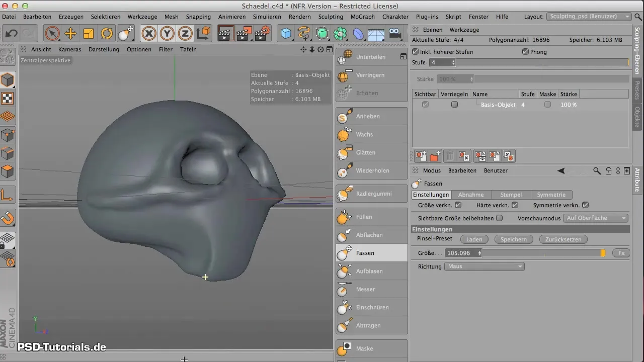This screenshot has height=362, width=644.
Task: Click the coordinate system cube icon
Action: click(x=203, y=34)
